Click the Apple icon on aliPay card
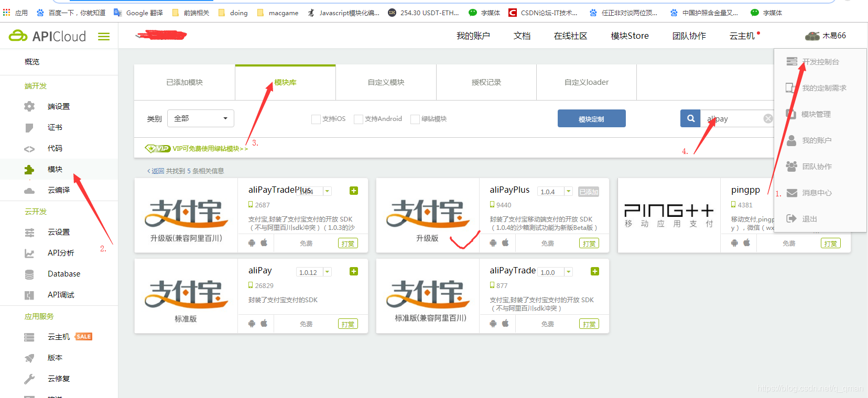Image resolution: width=868 pixels, height=398 pixels. click(x=264, y=324)
